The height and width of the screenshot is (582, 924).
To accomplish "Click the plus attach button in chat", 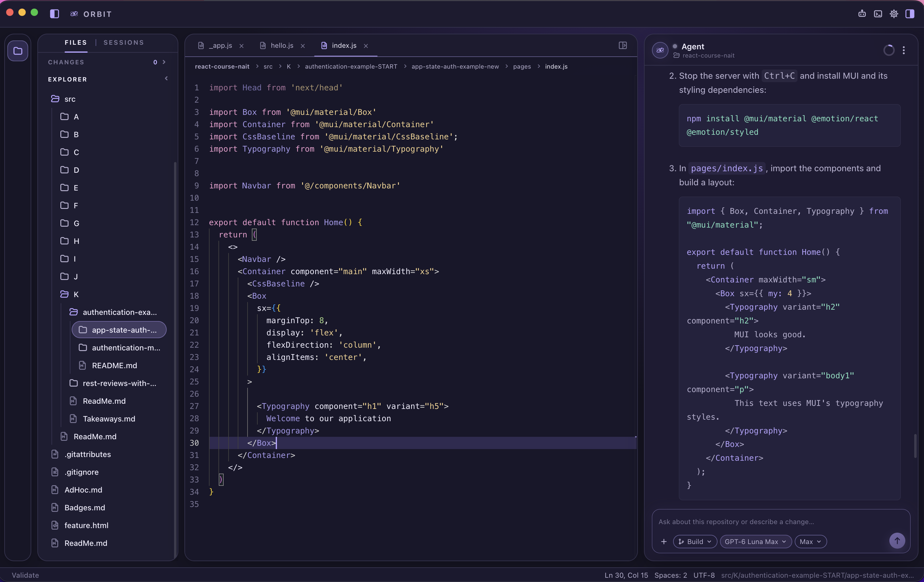I will (x=664, y=541).
